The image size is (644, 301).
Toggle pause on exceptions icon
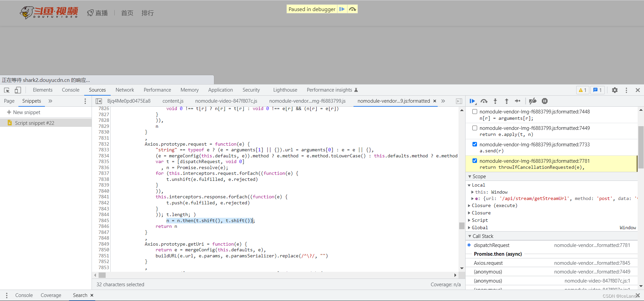click(545, 101)
